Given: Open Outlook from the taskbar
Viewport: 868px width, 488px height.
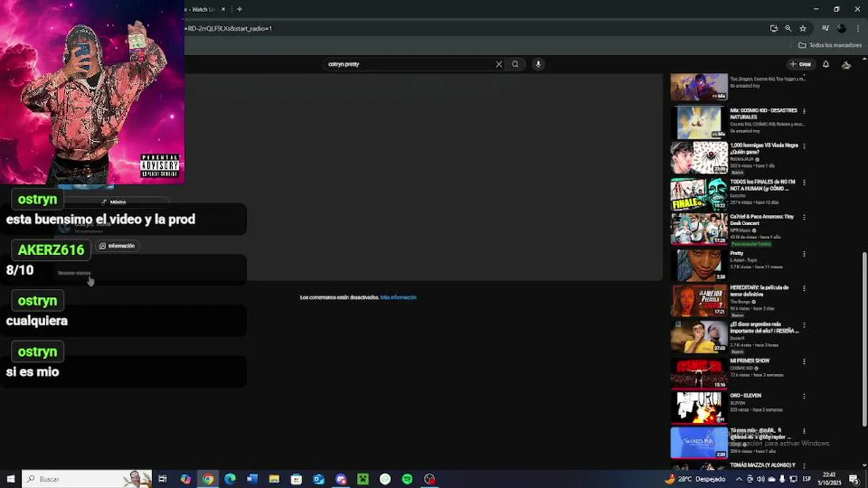Looking at the screenshot, I should click(x=319, y=479).
